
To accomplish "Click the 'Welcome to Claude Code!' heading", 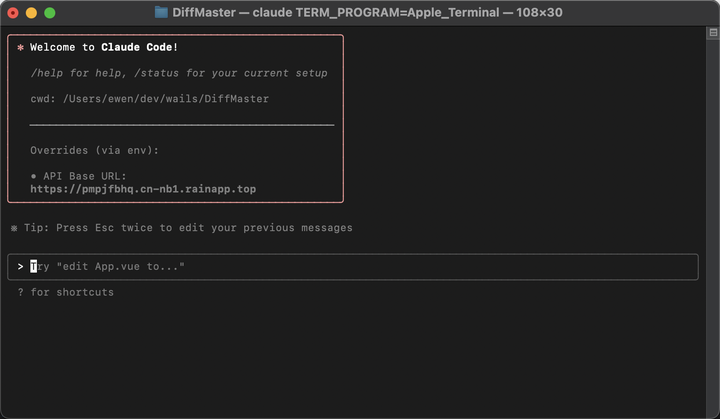I will click(x=104, y=47).
